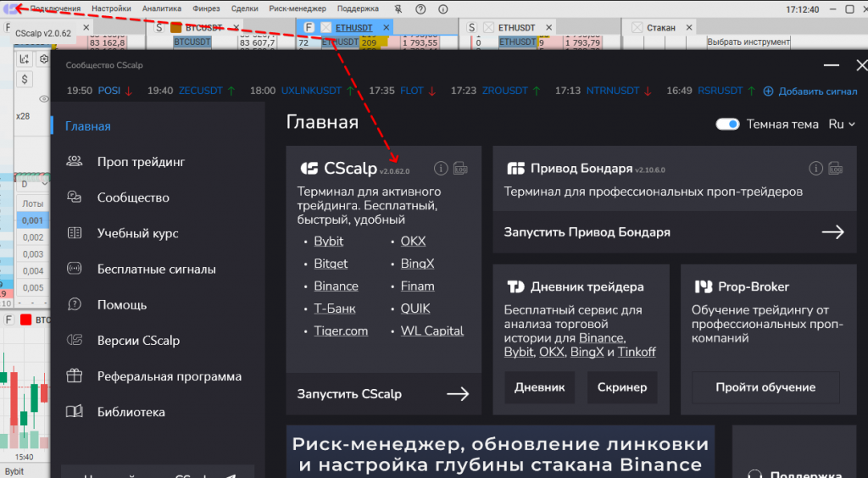Click the Учебный курс book icon
This screenshot has height=478, width=868.
point(75,233)
